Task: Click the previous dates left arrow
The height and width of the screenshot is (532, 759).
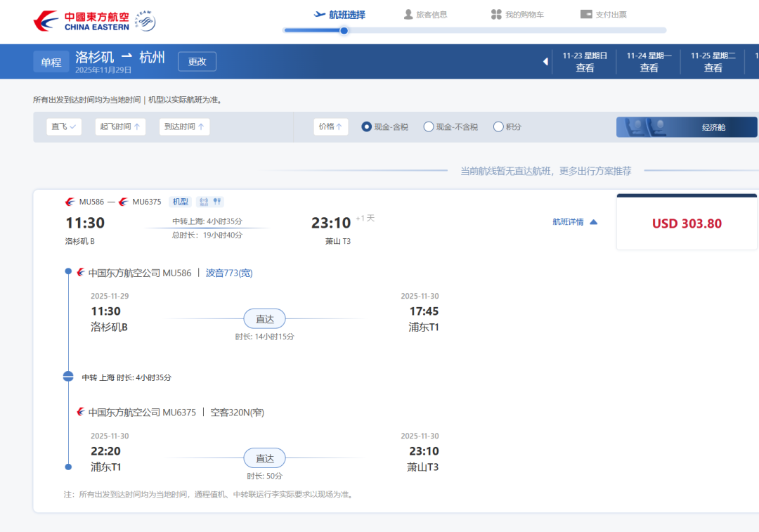Action: coord(545,62)
